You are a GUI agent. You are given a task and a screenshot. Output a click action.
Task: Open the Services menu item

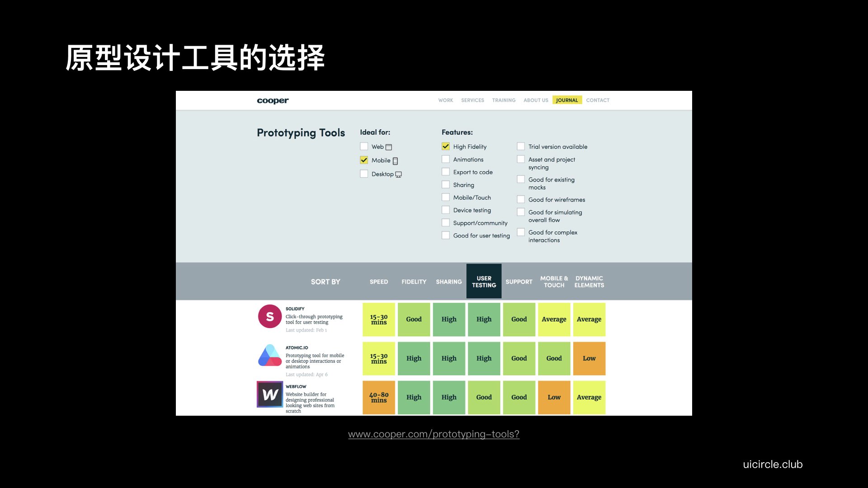pyautogui.click(x=472, y=100)
